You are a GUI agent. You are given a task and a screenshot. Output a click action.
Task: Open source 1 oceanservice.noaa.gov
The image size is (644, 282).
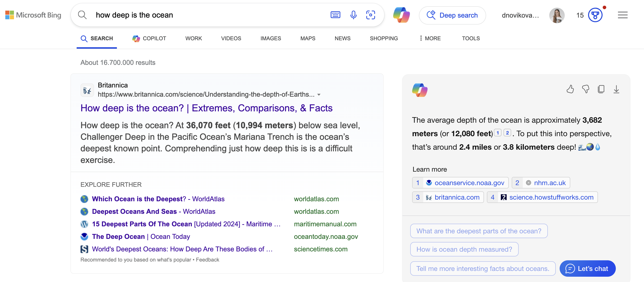click(460, 183)
